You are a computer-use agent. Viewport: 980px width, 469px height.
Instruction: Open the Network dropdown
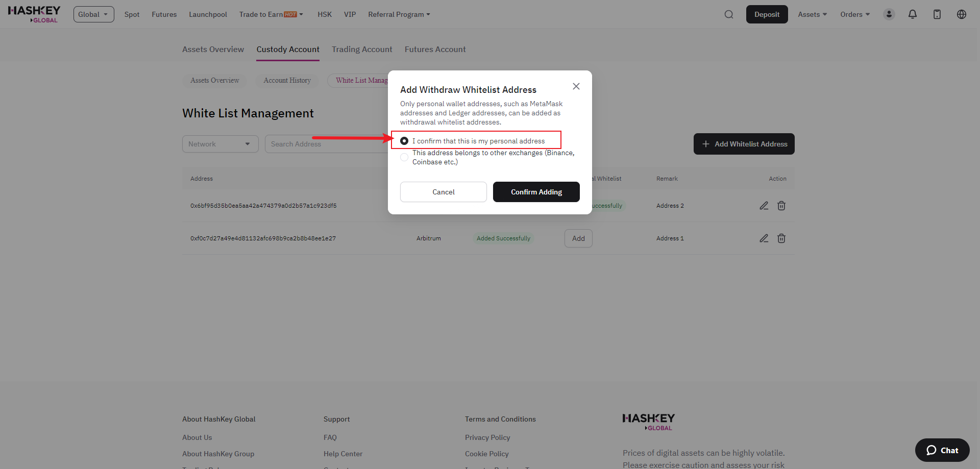pyautogui.click(x=220, y=144)
